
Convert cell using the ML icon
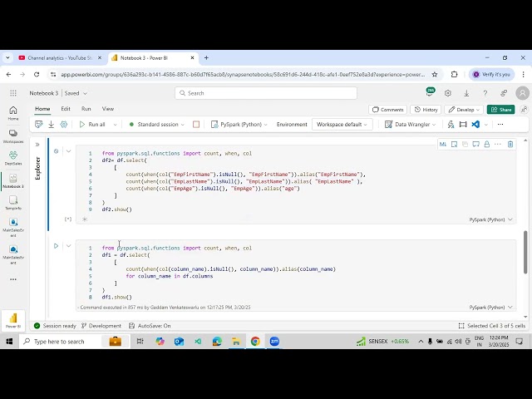point(443,144)
